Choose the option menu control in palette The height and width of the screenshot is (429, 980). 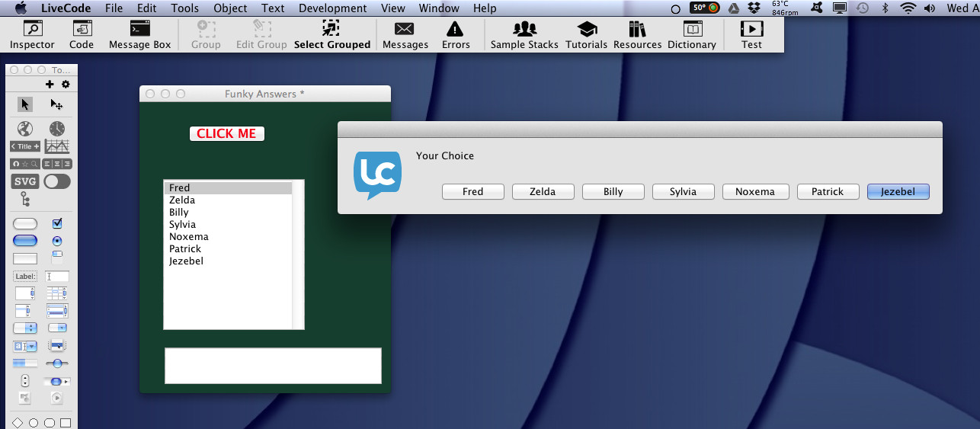tap(25, 328)
